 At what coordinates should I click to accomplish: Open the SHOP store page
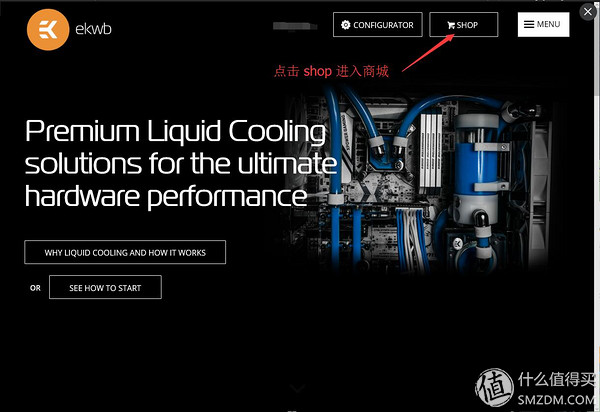464,24
